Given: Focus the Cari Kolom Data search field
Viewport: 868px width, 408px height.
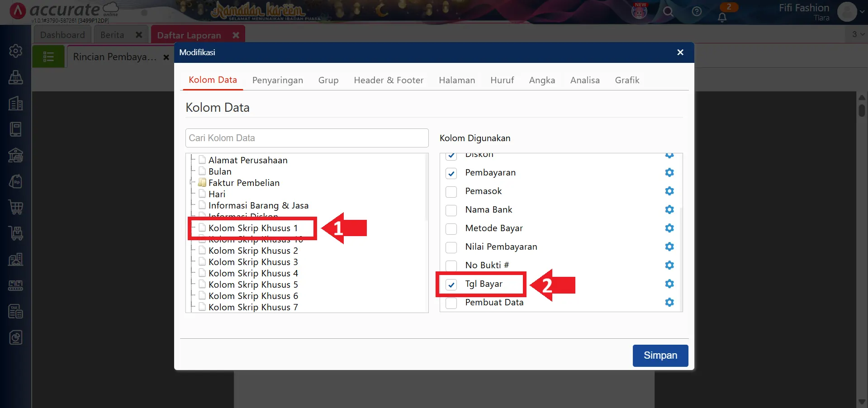Looking at the screenshot, I should (307, 138).
